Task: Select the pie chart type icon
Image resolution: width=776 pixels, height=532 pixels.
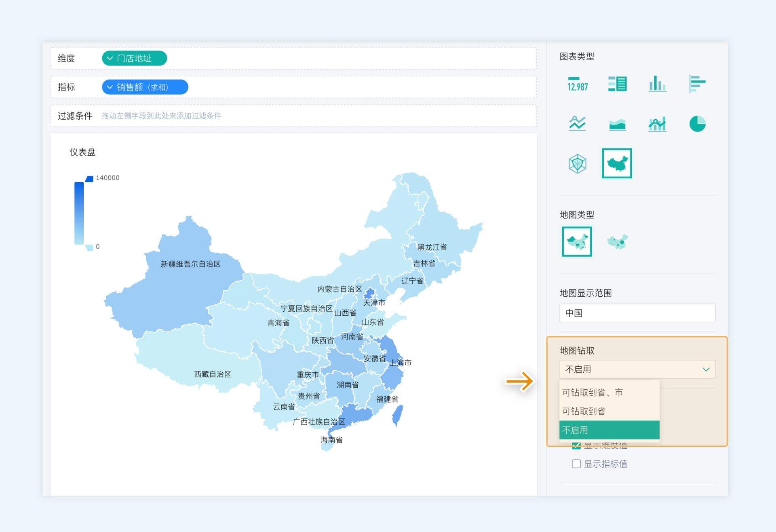Action: pyautogui.click(x=697, y=124)
